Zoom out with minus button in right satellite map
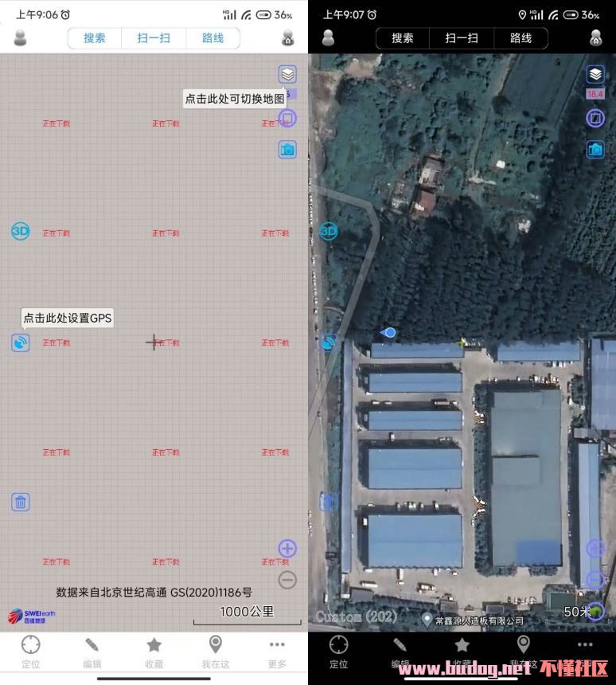This screenshot has width=616, height=685. pos(595,580)
